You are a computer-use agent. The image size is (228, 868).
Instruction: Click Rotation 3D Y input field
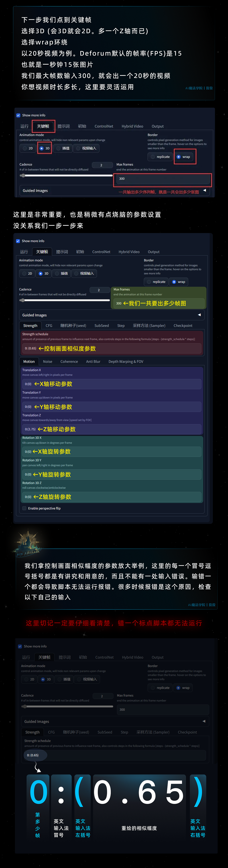(x=112, y=474)
